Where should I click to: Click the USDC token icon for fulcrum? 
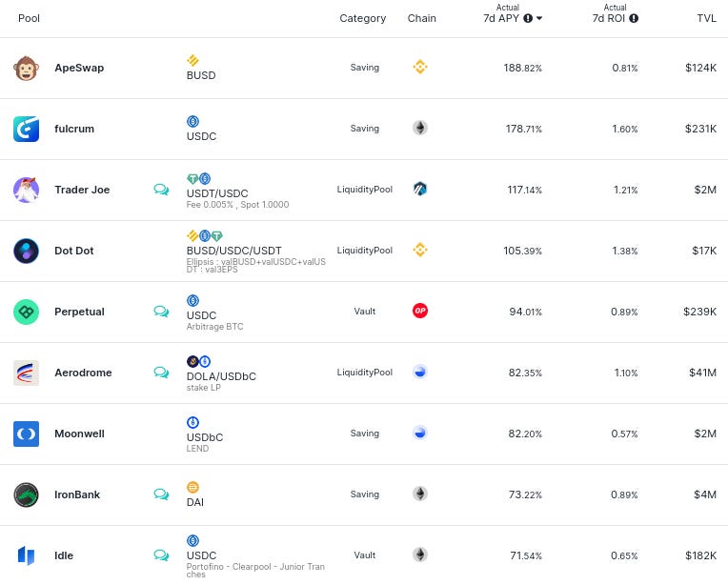pyautogui.click(x=192, y=122)
